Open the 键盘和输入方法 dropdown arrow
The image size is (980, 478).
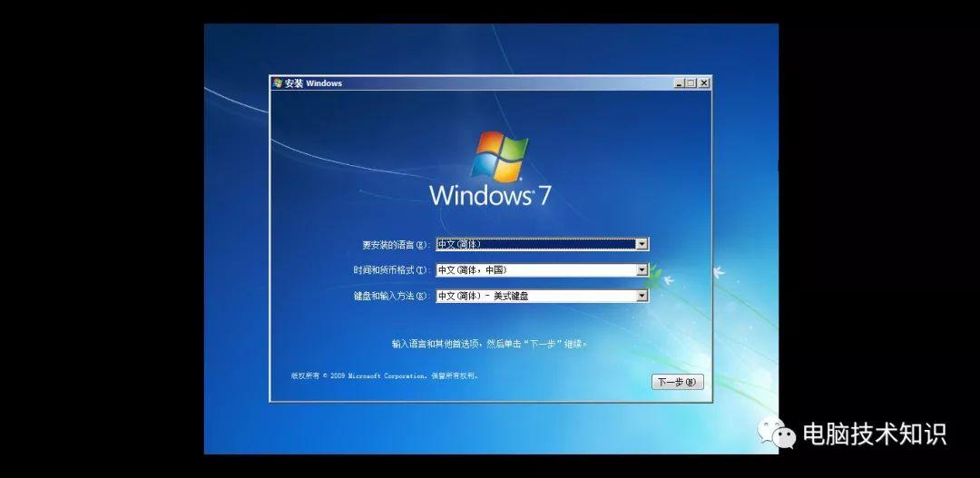642,297
